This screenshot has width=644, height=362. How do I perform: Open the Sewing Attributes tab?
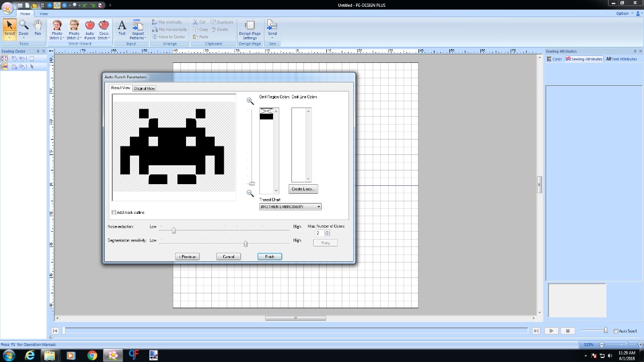pyautogui.click(x=584, y=59)
